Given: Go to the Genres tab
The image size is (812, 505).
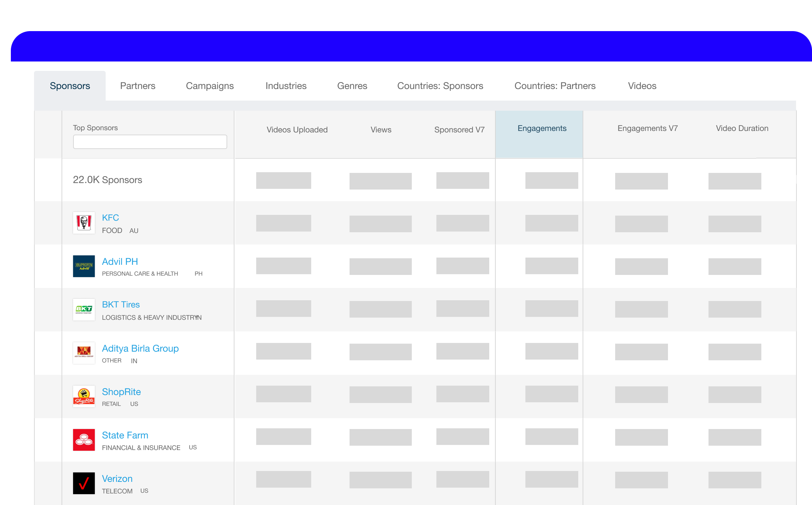Looking at the screenshot, I should point(352,86).
